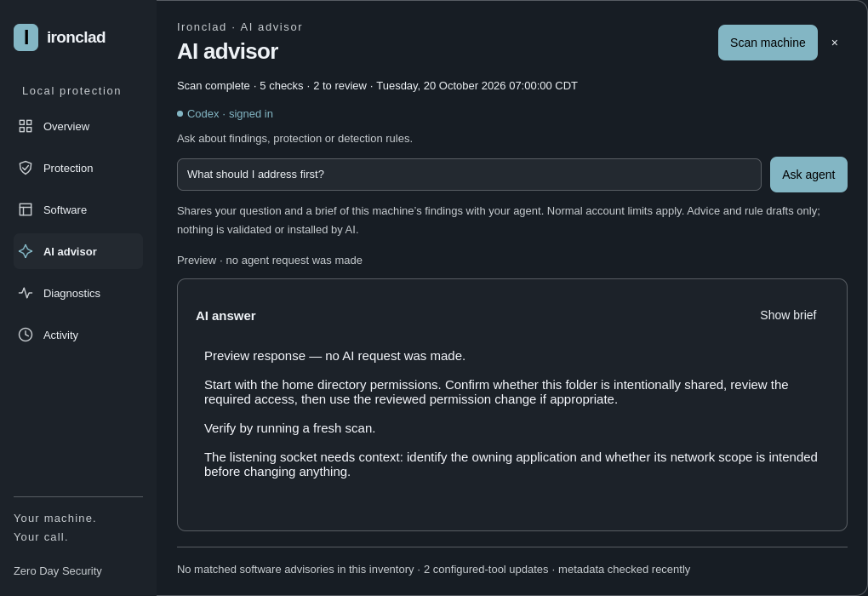Click the 'Local protection' section label
The image size is (868, 596).
(71, 91)
